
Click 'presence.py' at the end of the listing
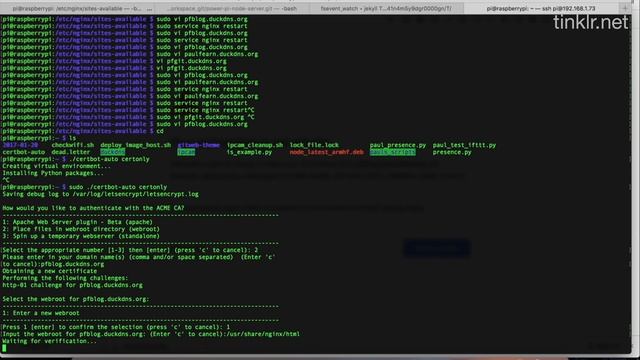(452, 152)
